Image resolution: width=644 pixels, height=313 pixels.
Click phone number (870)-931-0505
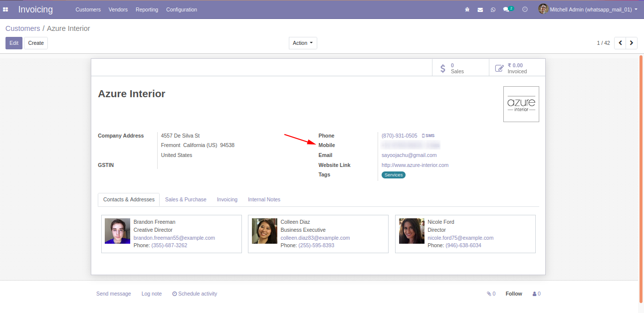coord(400,136)
